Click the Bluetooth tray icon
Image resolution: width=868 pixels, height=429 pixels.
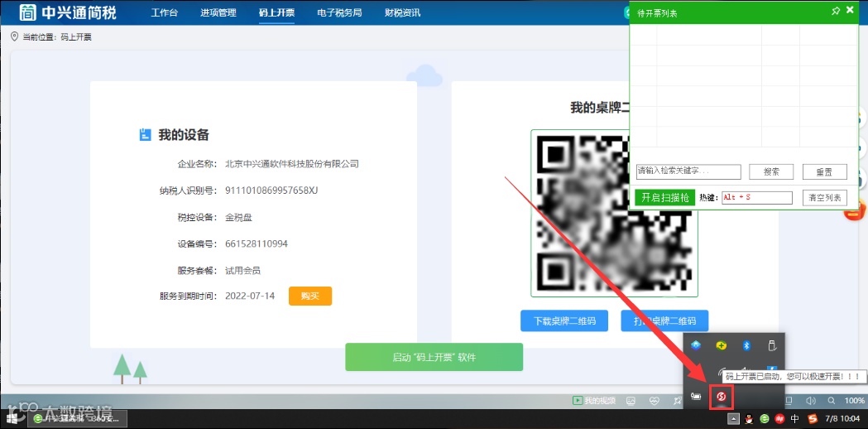pos(746,346)
